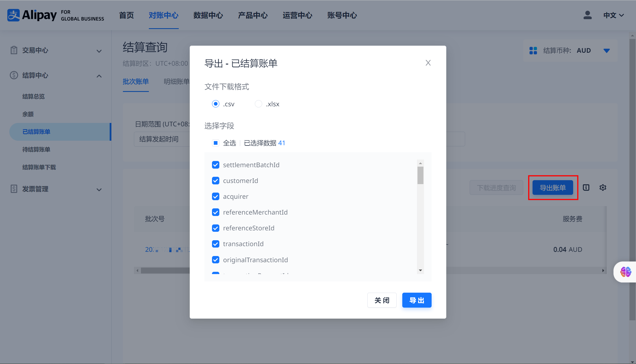
Task: Open the 中文 language dropdown
Action: [613, 15]
